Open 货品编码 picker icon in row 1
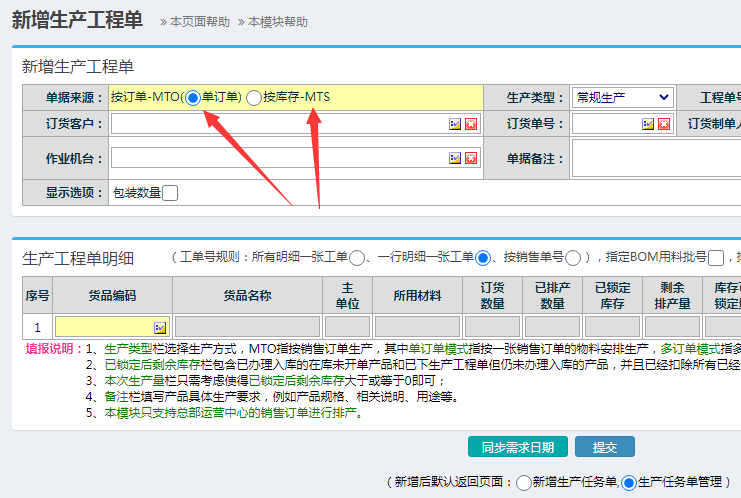Image resolution: width=741 pixels, height=498 pixels. (160, 327)
